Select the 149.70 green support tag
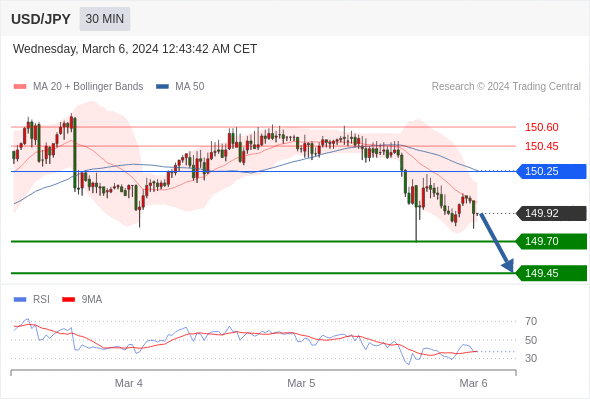Image resolution: width=590 pixels, height=400 pixels. point(551,241)
